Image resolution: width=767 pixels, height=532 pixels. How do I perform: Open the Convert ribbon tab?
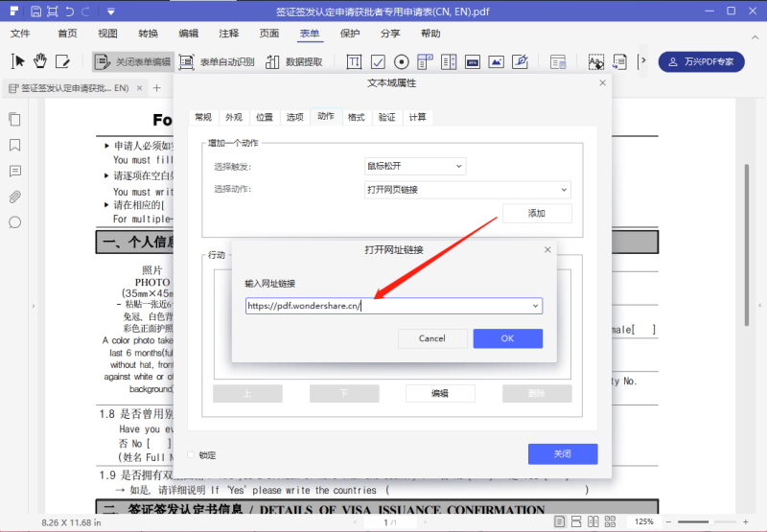point(149,34)
